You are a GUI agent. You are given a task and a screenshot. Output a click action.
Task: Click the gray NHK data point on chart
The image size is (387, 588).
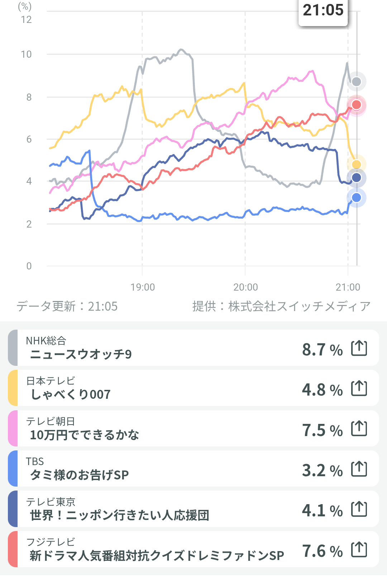coord(356,82)
